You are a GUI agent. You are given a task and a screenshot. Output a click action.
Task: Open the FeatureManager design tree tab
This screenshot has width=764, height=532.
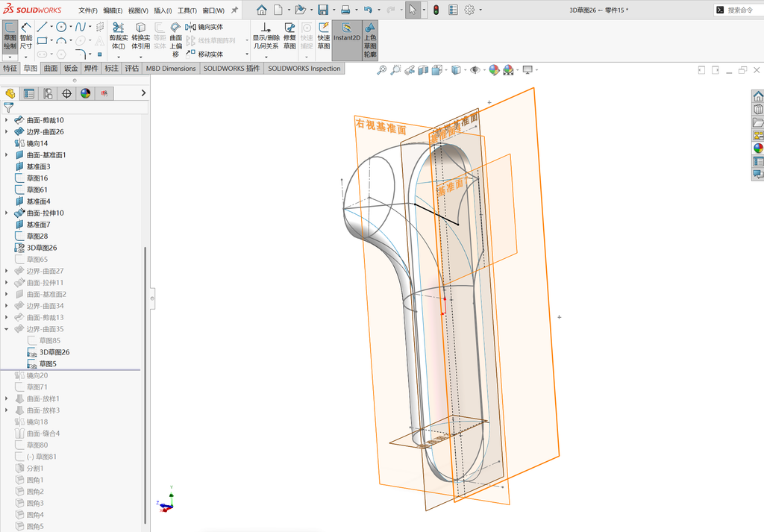pyautogui.click(x=10, y=93)
